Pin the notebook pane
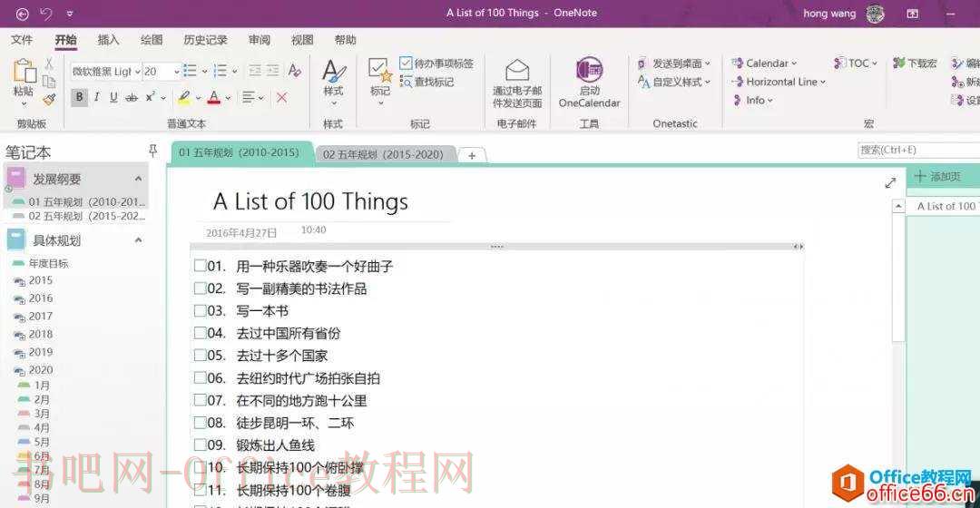The image size is (980, 508). tap(153, 150)
